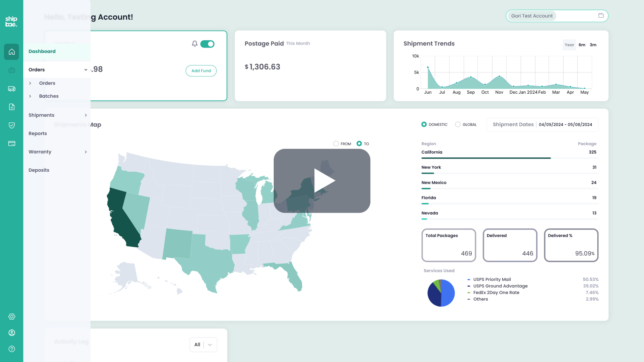This screenshot has width=644, height=362.
Task: Select the document reports sidebar icon
Action: (x=12, y=107)
